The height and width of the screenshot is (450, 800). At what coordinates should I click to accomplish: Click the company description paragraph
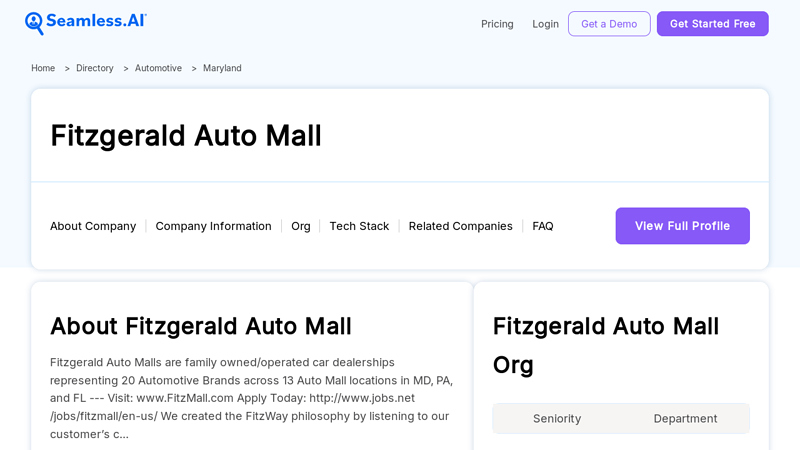pyautogui.click(x=252, y=398)
